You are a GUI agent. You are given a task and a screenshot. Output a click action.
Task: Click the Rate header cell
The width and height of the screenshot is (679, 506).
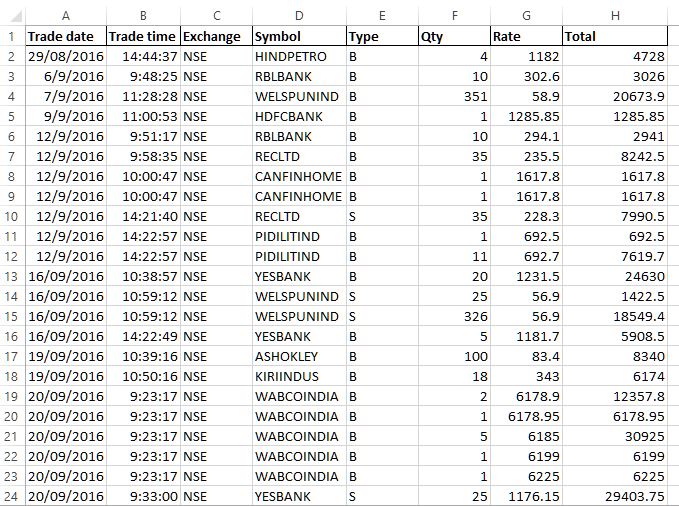tap(527, 36)
